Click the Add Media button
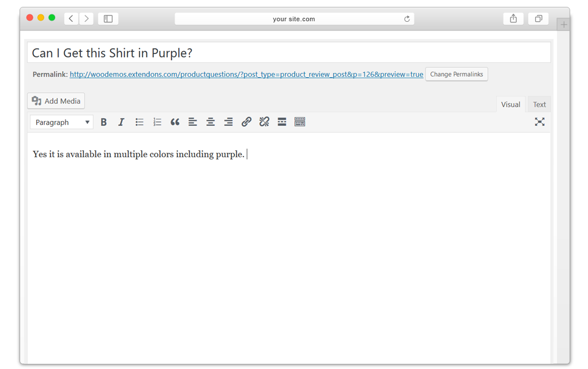This screenshot has width=588, height=369. click(56, 101)
